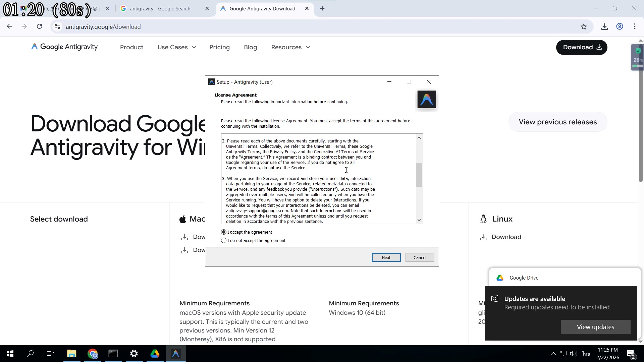The height and width of the screenshot is (362, 644).
Task: Open Antigravity from the taskbar
Action: (175, 354)
